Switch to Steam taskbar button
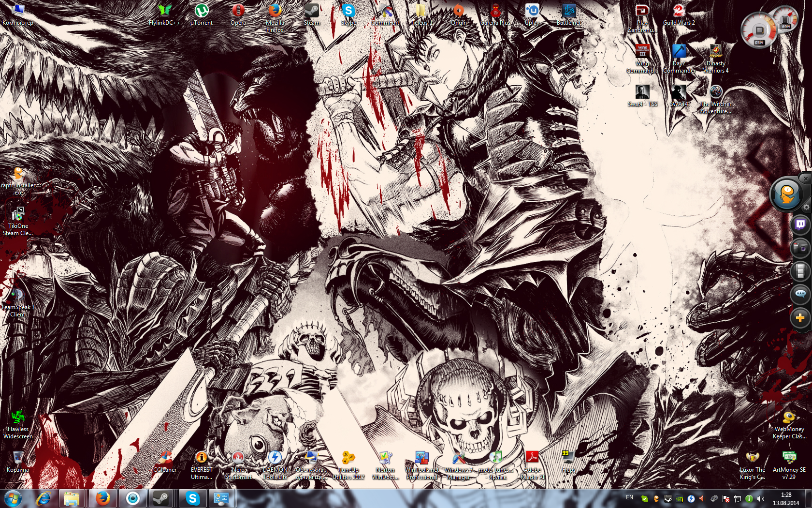This screenshot has height=508, width=812. (161, 498)
